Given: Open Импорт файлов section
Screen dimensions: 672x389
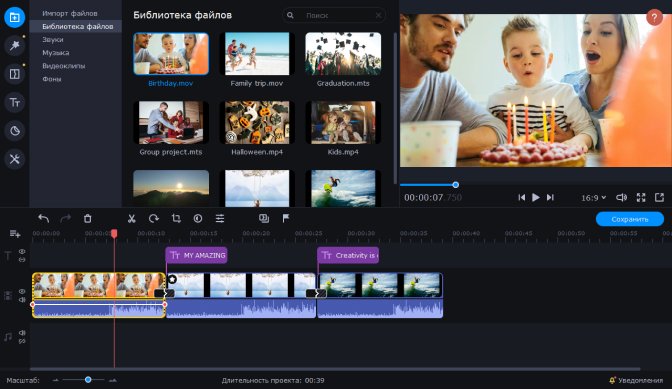Looking at the screenshot, I should 69,13.
